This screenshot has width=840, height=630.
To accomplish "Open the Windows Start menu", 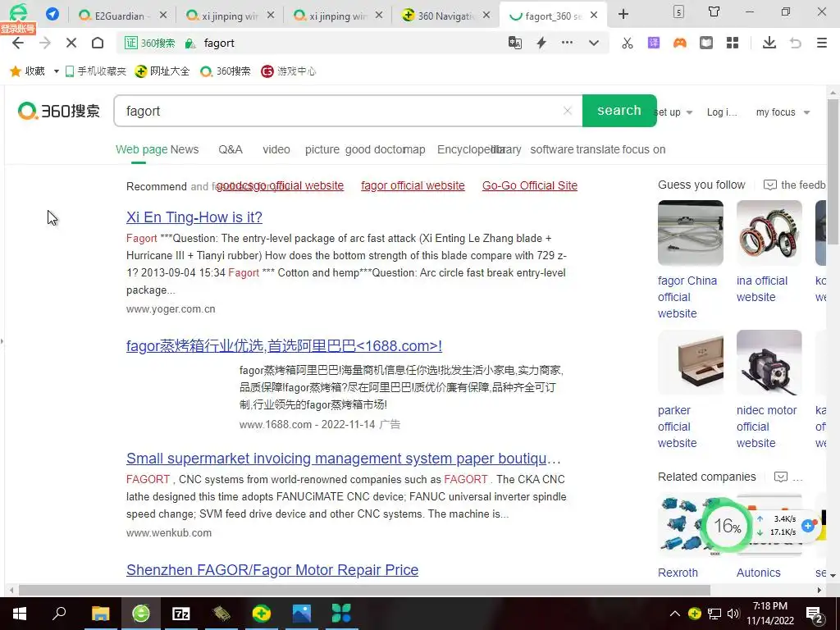I will [x=20, y=614].
